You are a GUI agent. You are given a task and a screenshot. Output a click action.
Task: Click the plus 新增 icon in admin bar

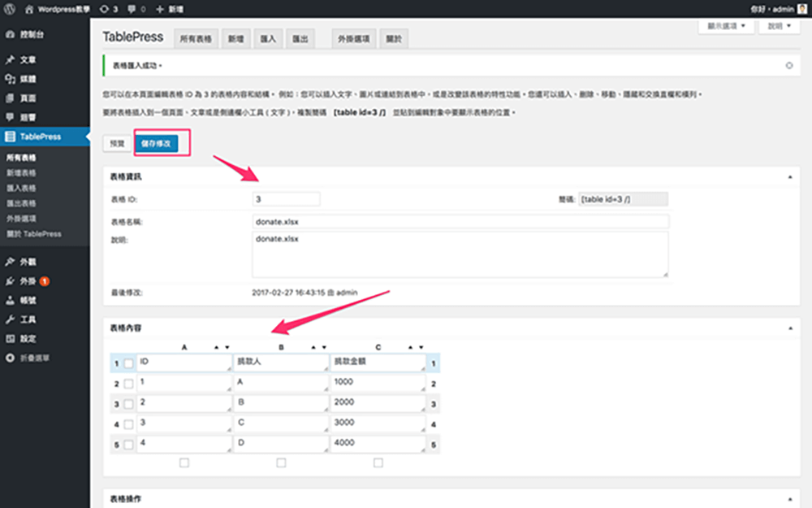point(159,9)
